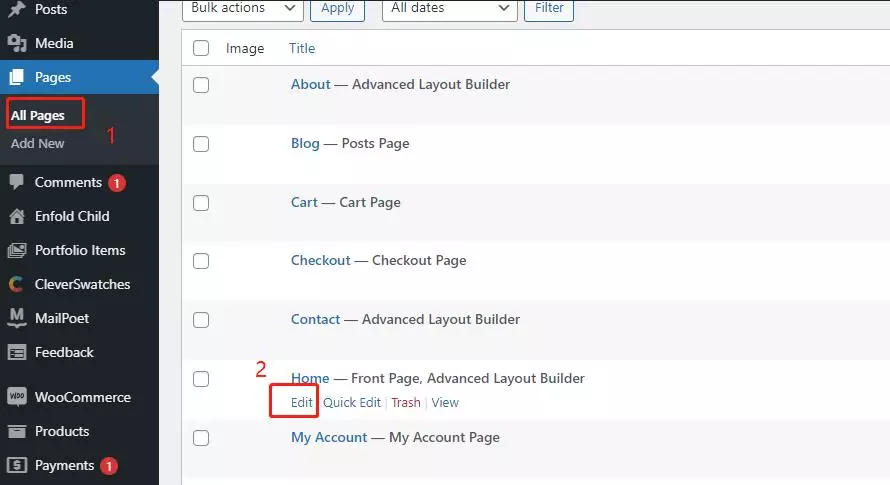Check the My Account page checkbox

pos(201,438)
